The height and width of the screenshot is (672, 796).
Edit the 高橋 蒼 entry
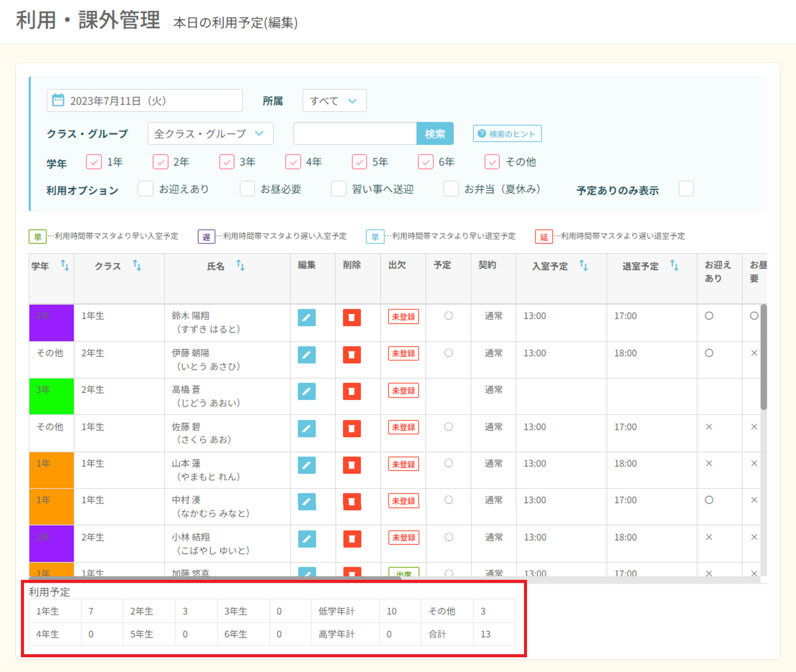307,391
